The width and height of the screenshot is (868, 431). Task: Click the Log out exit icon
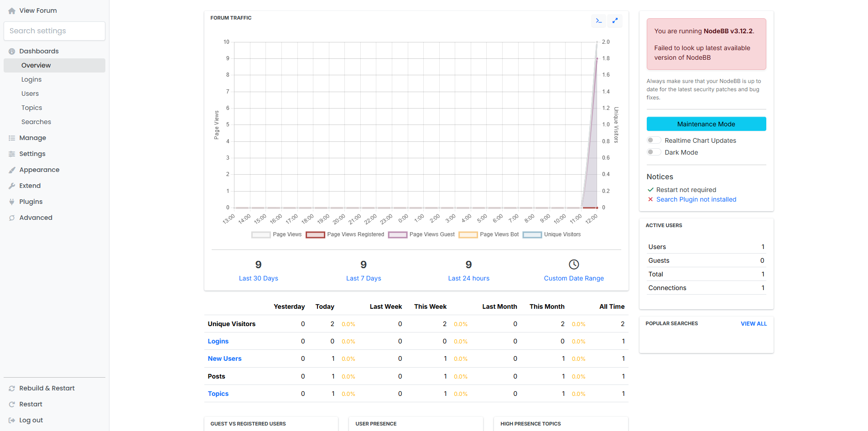tap(12, 421)
